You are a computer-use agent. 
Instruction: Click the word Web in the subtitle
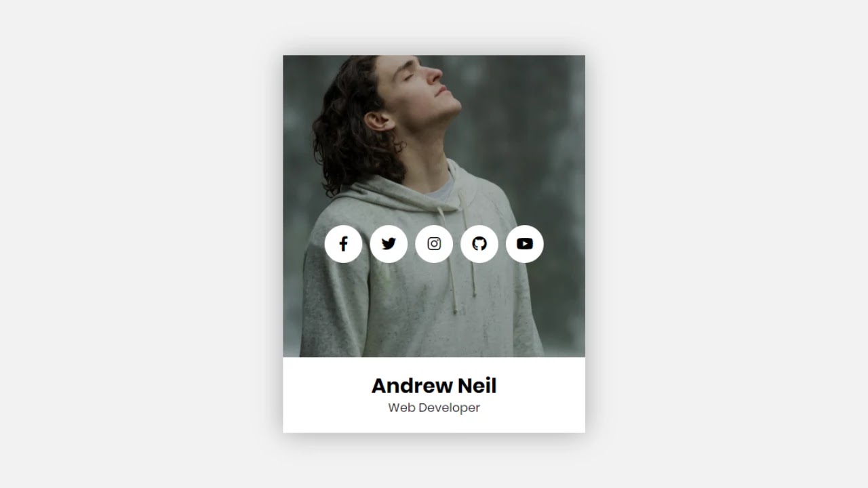click(400, 407)
